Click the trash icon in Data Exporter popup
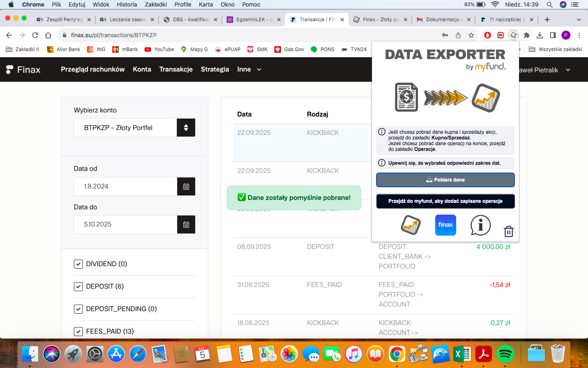The image size is (588, 368). 508,231
